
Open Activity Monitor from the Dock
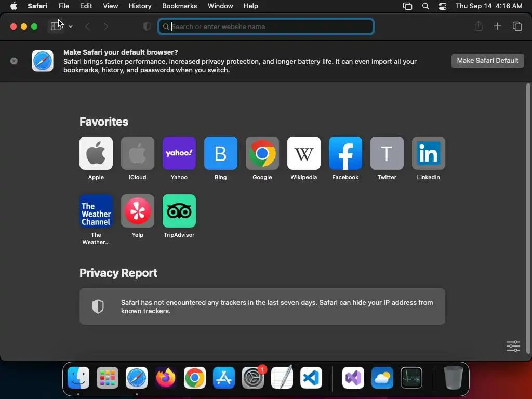(x=411, y=378)
